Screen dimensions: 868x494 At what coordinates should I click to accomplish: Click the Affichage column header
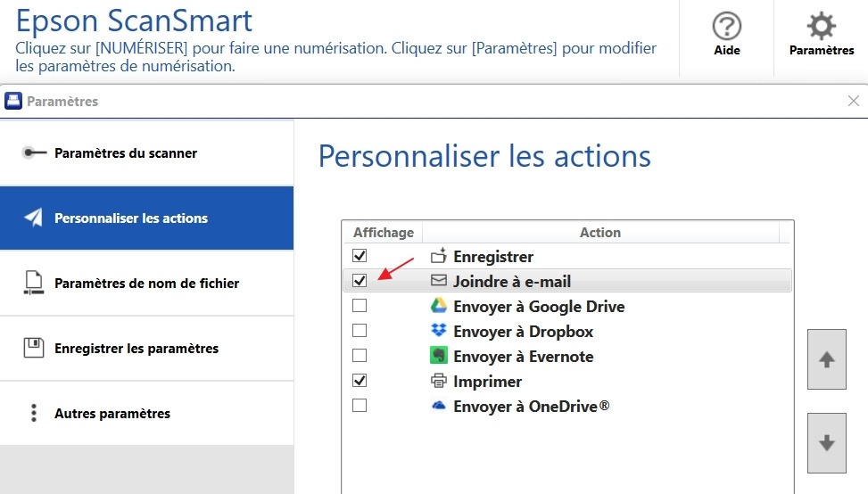[383, 233]
